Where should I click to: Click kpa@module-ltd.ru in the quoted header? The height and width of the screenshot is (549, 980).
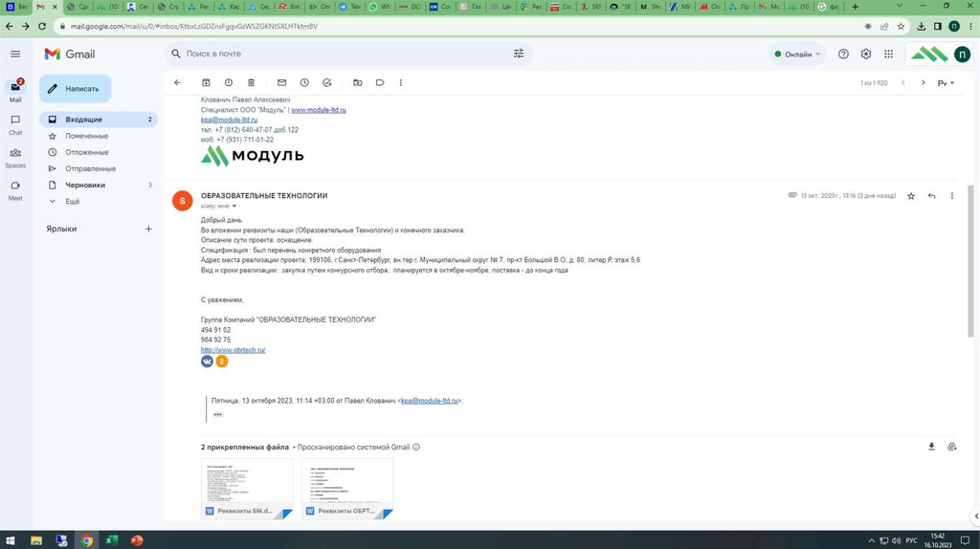pos(430,401)
